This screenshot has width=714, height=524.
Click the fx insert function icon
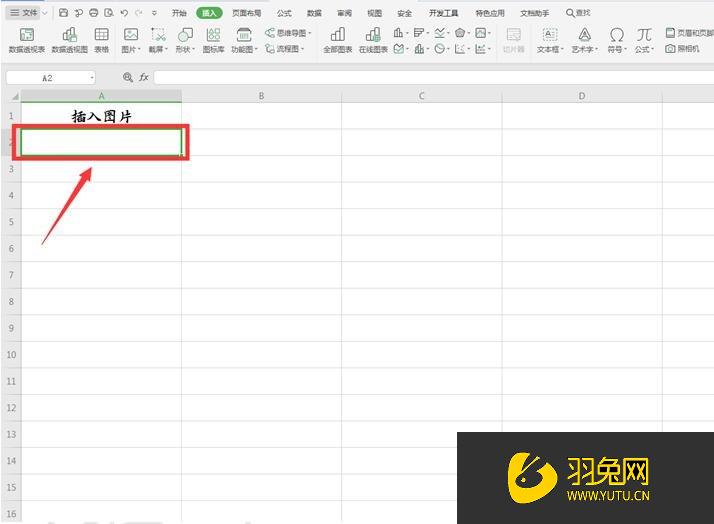pyautogui.click(x=144, y=77)
